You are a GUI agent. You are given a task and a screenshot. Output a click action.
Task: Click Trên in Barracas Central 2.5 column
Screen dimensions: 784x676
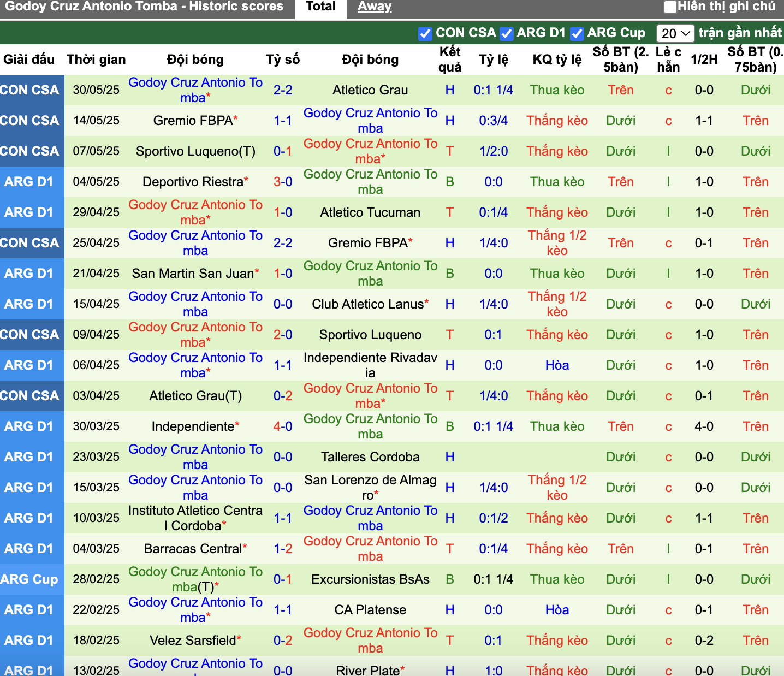tap(621, 549)
